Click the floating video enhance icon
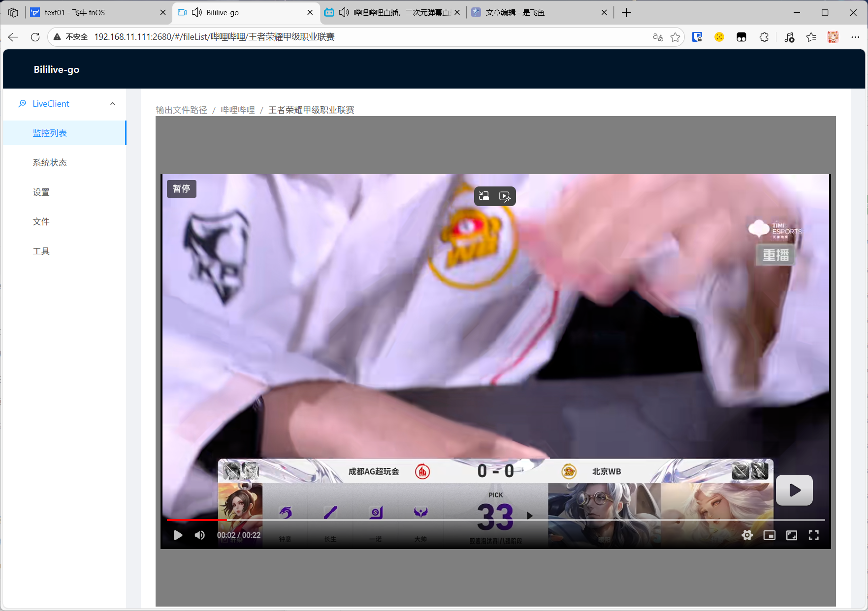 click(x=505, y=196)
